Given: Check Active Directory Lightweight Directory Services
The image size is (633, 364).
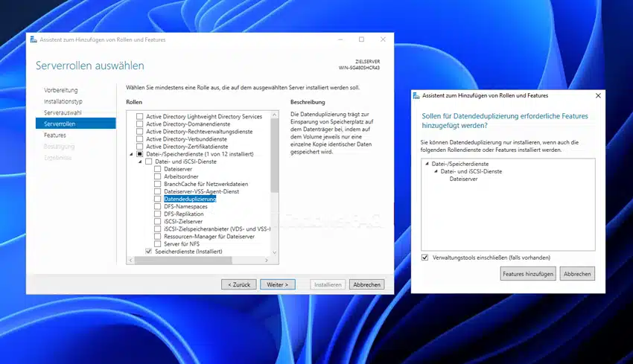Looking at the screenshot, I should click(140, 116).
